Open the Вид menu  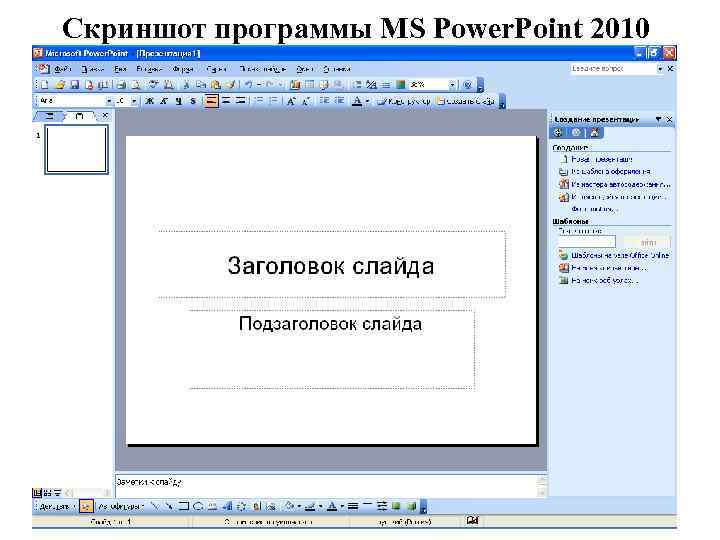tap(120, 69)
